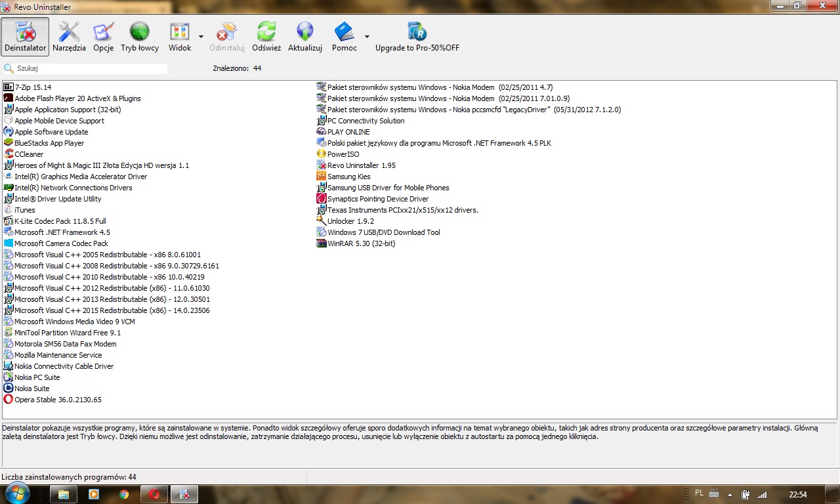
Task: Select Synaptics Pointing Device Driver icon
Action: pyautogui.click(x=322, y=198)
